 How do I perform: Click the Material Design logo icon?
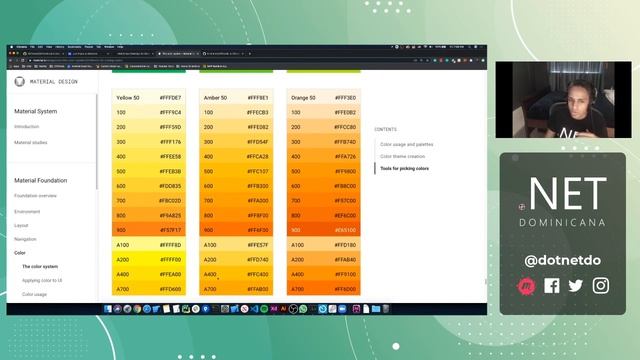pos(19,82)
